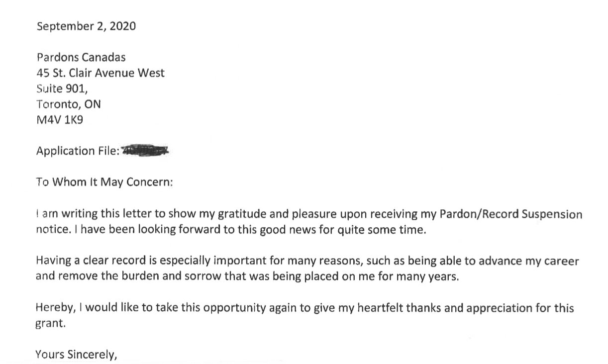Screen dimensions: 608x364
Task: Click the date September 2, 2020
Action: (86, 26)
